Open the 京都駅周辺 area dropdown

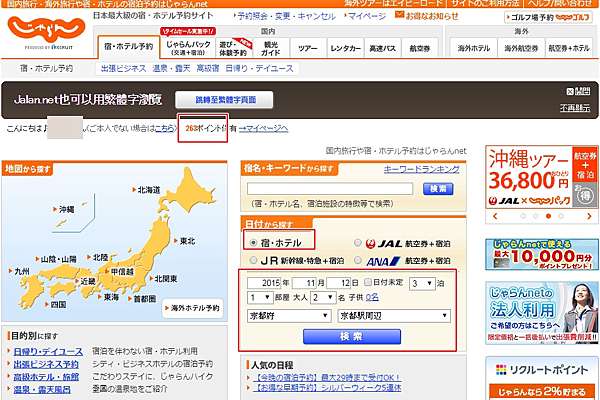(x=394, y=316)
